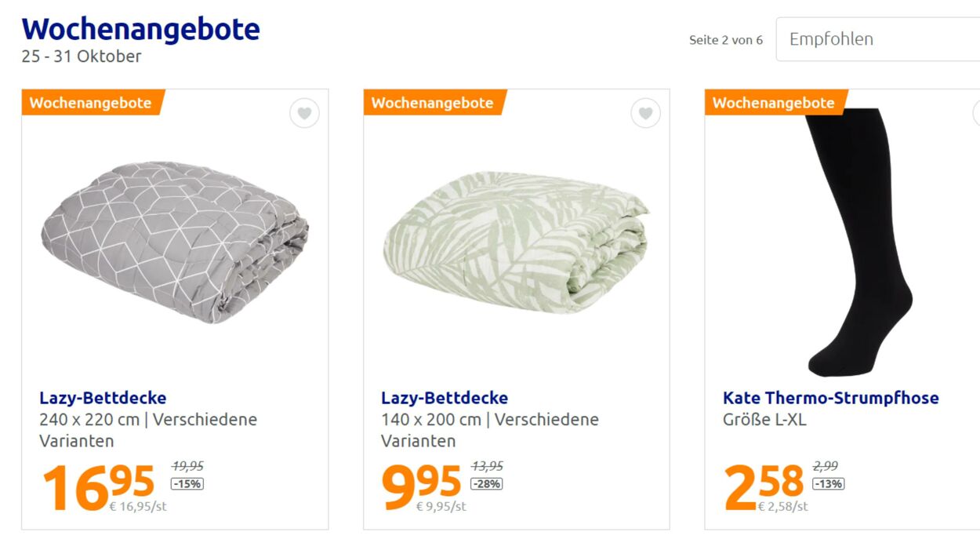Screen dimensions: 980x543
Task: Click the 2,58 orange price
Action: coord(764,485)
